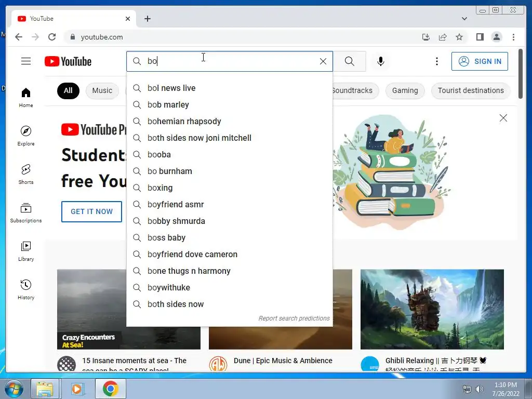Open the Windows Start button
The height and width of the screenshot is (399, 532).
pos(14,389)
